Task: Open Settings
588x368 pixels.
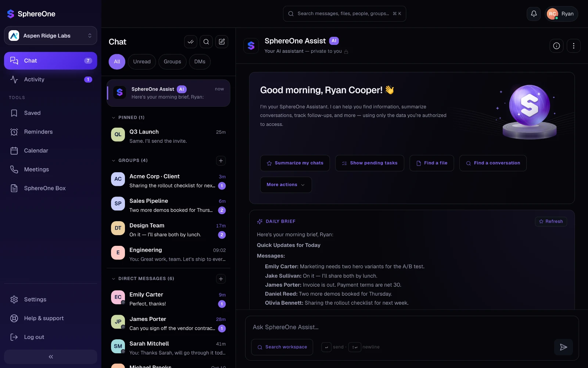Action: [x=51, y=299]
